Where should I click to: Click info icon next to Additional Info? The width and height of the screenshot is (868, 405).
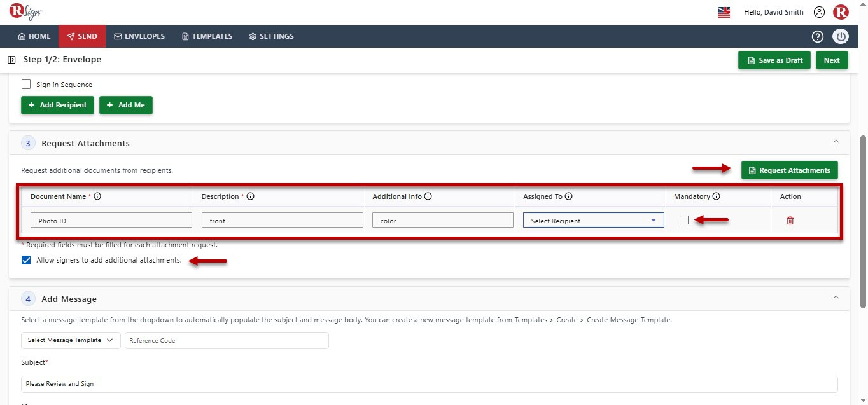[x=428, y=196]
